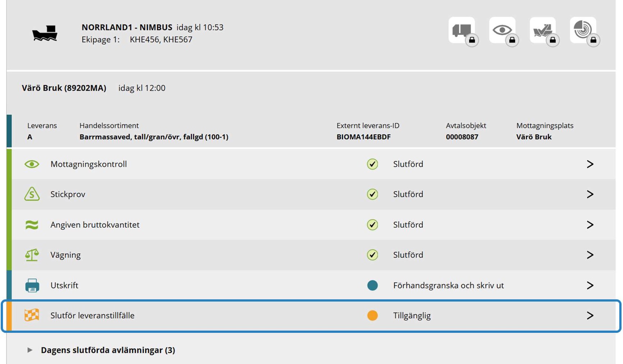Click the Angiven bruttokvantitet checkmark status
This screenshot has height=364, width=623.
click(372, 225)
